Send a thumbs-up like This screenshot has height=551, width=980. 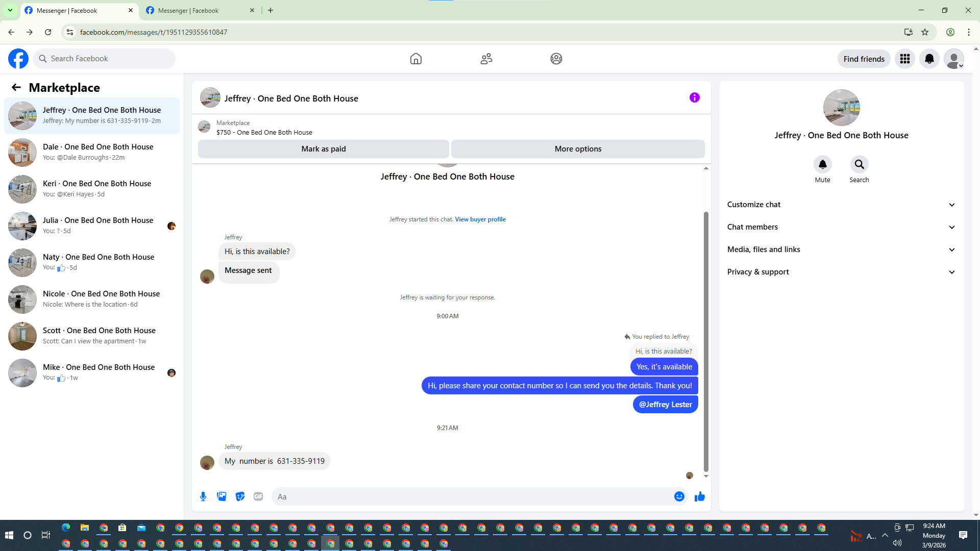click(699, 496)
